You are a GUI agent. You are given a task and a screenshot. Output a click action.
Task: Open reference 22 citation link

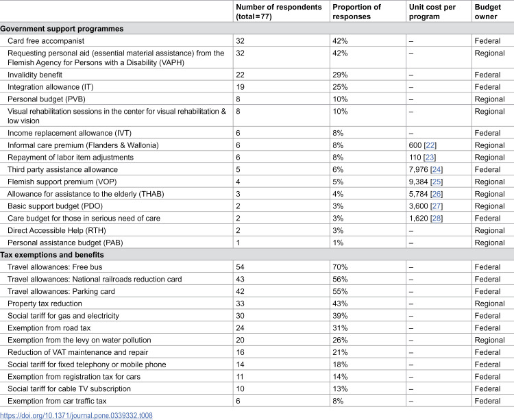[430, 145]
